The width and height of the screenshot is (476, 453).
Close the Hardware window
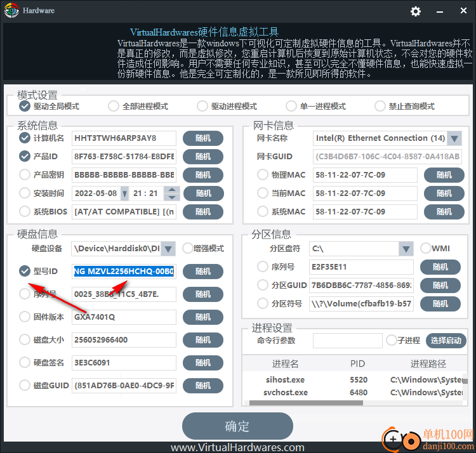click(x=463, y=11)
